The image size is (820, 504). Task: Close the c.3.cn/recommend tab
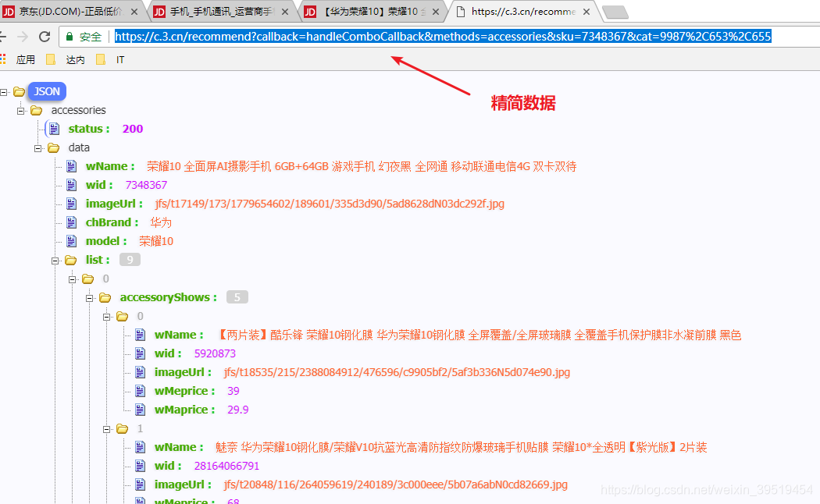[x=586, y=12]
